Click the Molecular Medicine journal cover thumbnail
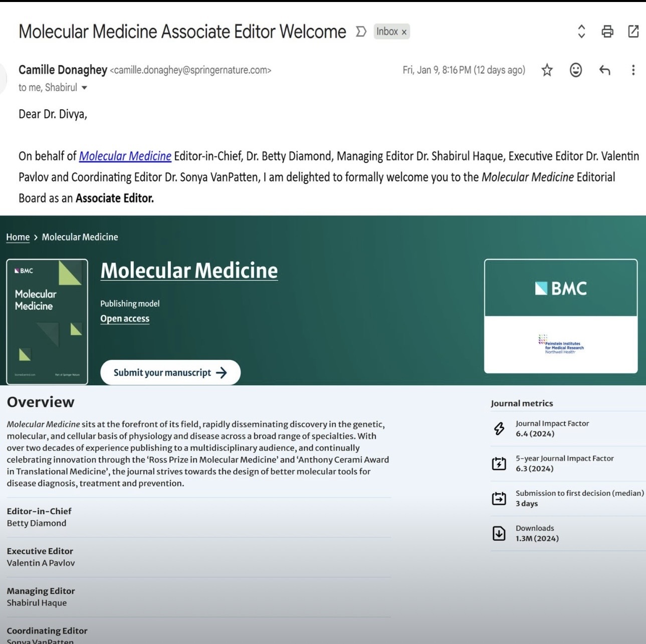 point(47,321)
